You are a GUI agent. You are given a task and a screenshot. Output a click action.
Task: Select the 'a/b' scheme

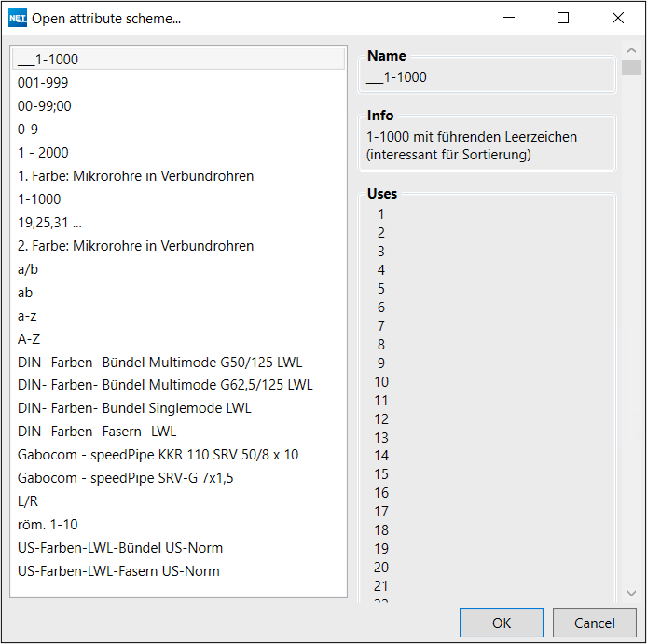(x=179, y=269)
